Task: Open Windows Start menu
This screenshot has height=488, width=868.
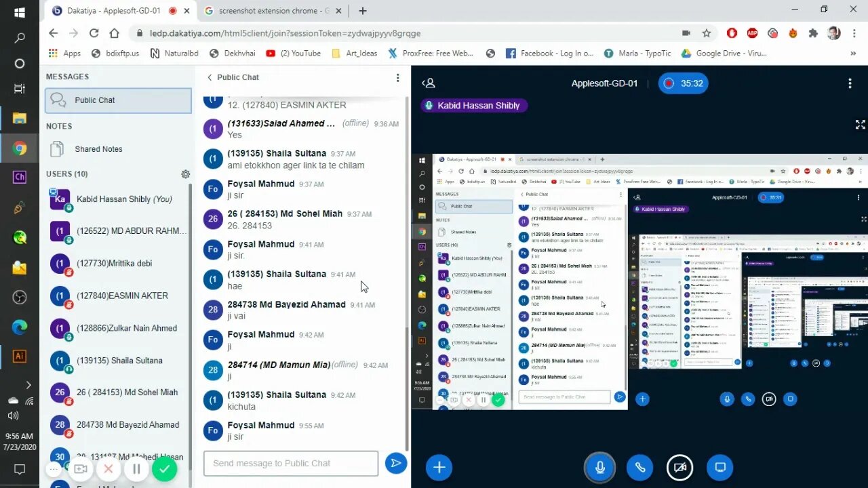Action: 20,12
